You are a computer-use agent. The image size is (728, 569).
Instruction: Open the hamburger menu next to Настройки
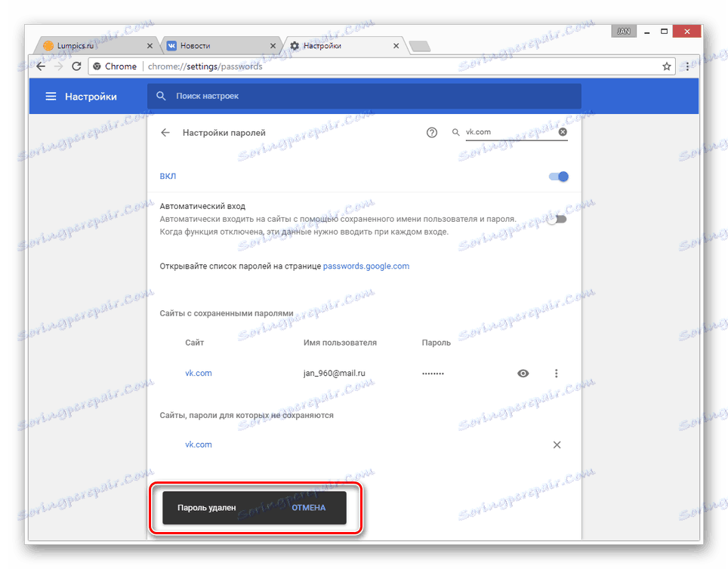(51, 96)
